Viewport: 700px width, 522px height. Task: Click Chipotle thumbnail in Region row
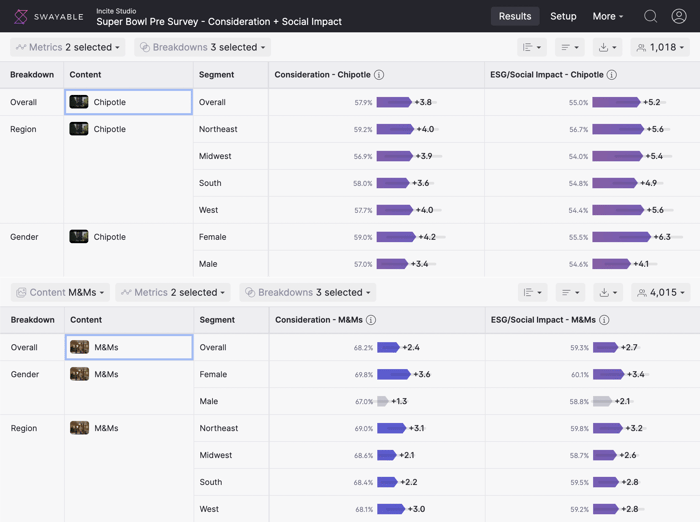pyautogui.click(x=79, y=129)
